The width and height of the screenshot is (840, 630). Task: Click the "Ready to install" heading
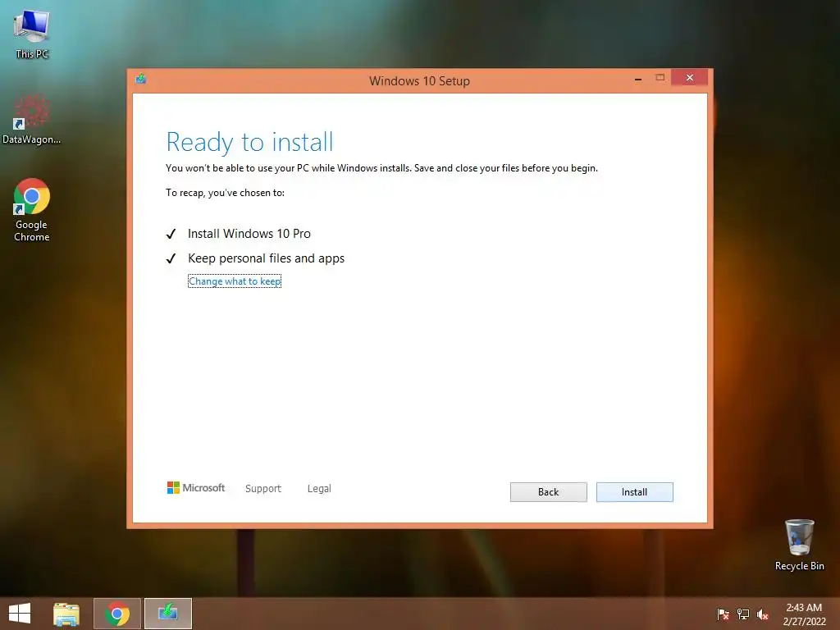tap(249, 142)
